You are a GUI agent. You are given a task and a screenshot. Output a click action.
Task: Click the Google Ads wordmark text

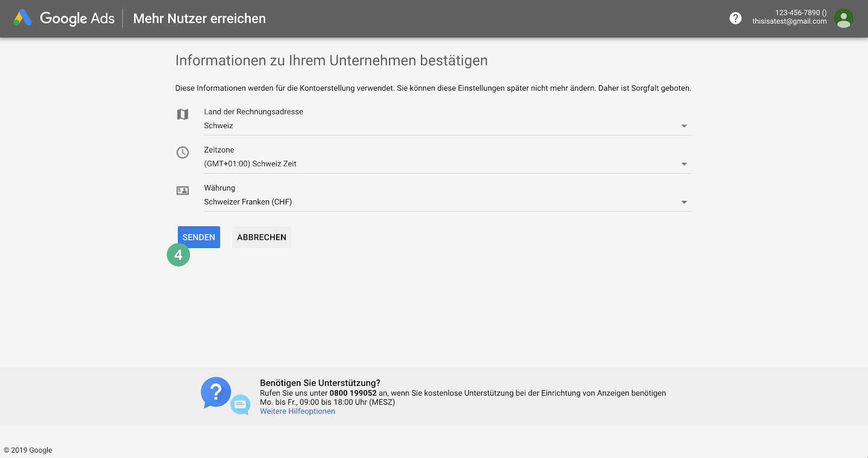point(77,18)
